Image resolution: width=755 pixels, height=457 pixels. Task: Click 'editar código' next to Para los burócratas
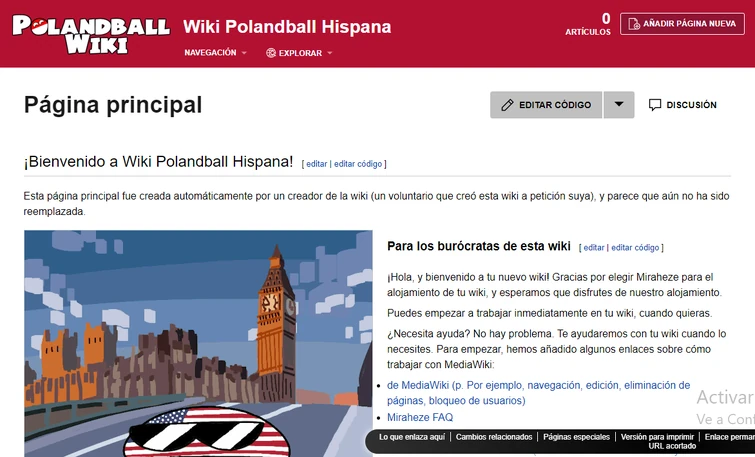click(635, 248)
